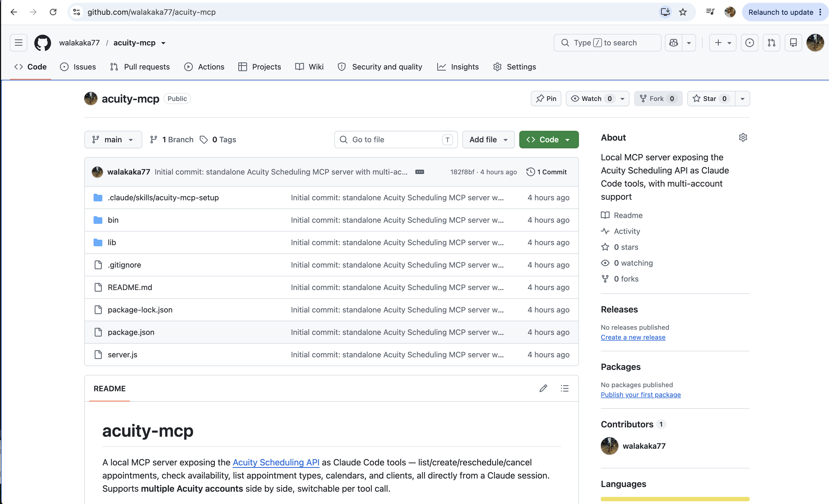Open the GitHub hamburger navigation menu
Screen dimensions: 829x504
(19, 43)
